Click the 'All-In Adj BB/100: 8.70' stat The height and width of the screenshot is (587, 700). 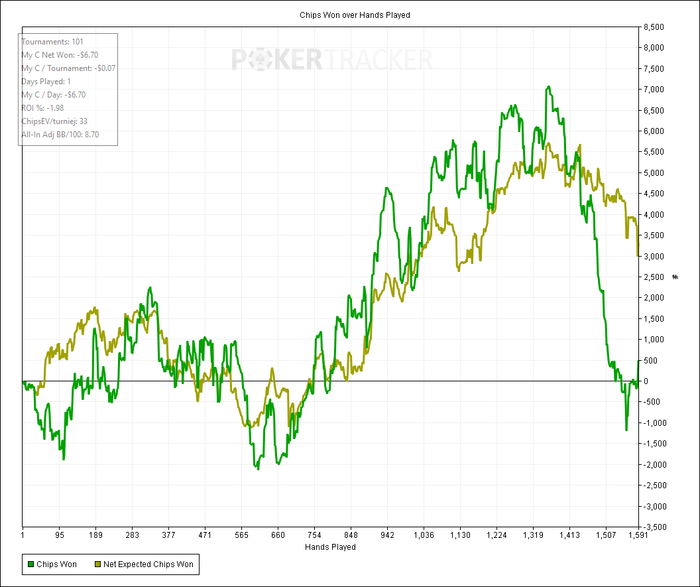(60, 134)
